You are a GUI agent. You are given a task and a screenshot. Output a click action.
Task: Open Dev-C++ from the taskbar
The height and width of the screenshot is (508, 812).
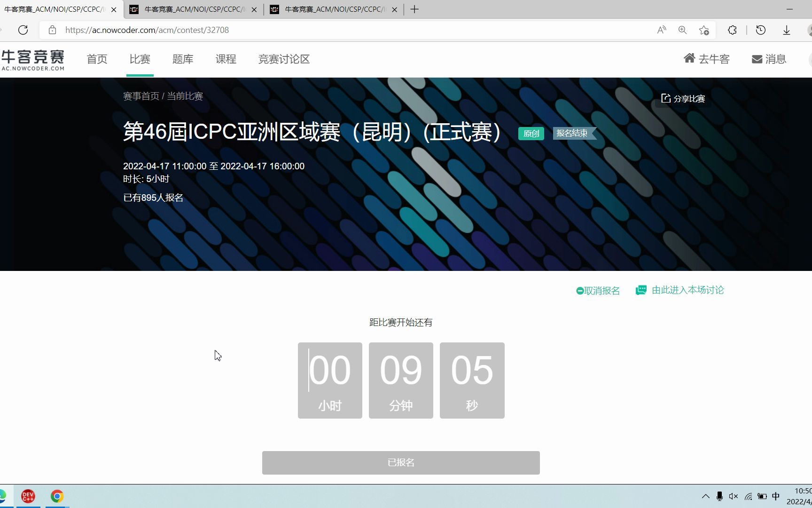tap(28, 496)
